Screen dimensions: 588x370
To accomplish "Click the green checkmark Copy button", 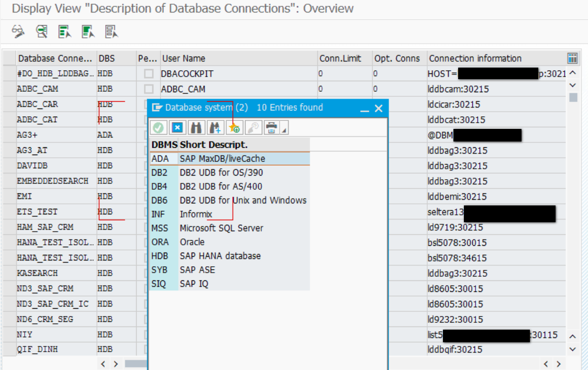I will pyautogui.click(x=159, y=127).
